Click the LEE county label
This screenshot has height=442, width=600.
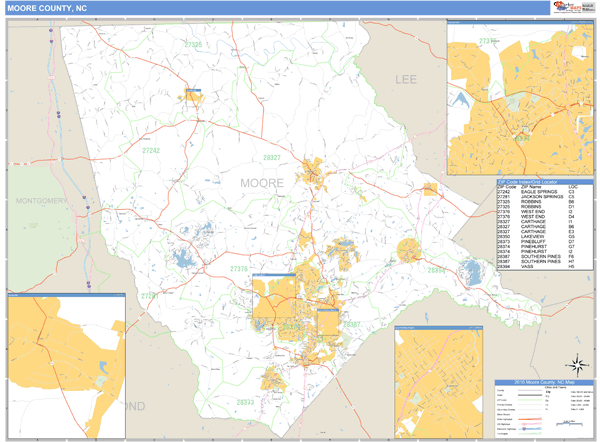click(x=405, y=77)
